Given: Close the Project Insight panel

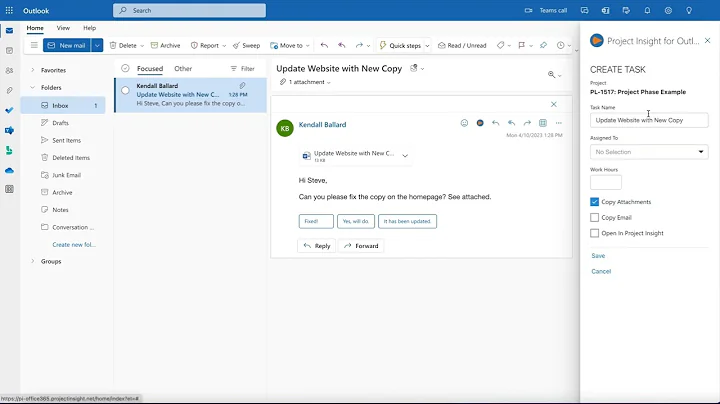Looking at the screenshot, I should (x=708, y=40).
